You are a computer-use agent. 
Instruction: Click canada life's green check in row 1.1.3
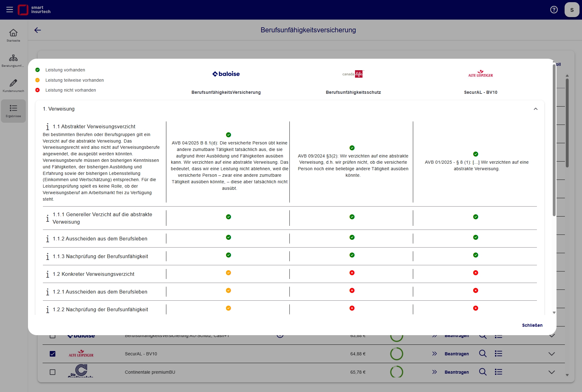[352, 255]
